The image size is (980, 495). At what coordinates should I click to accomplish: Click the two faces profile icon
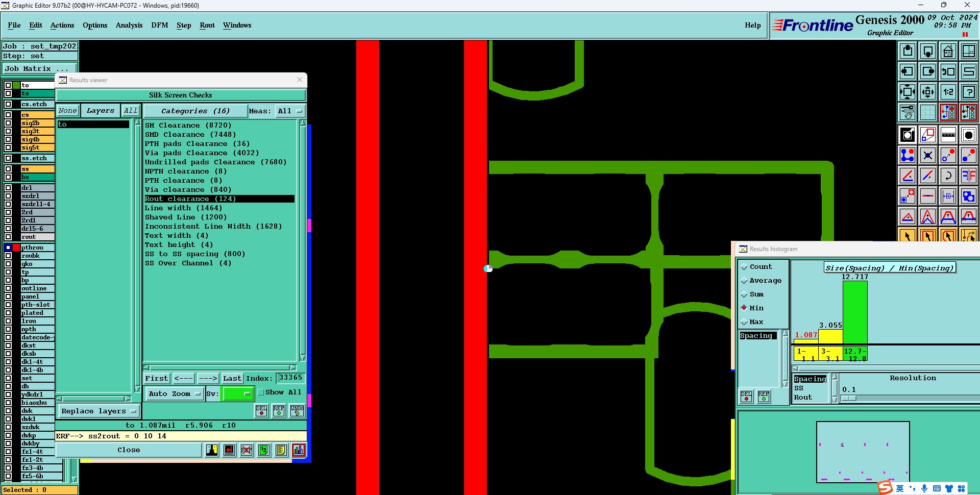[x=212, y=450]
